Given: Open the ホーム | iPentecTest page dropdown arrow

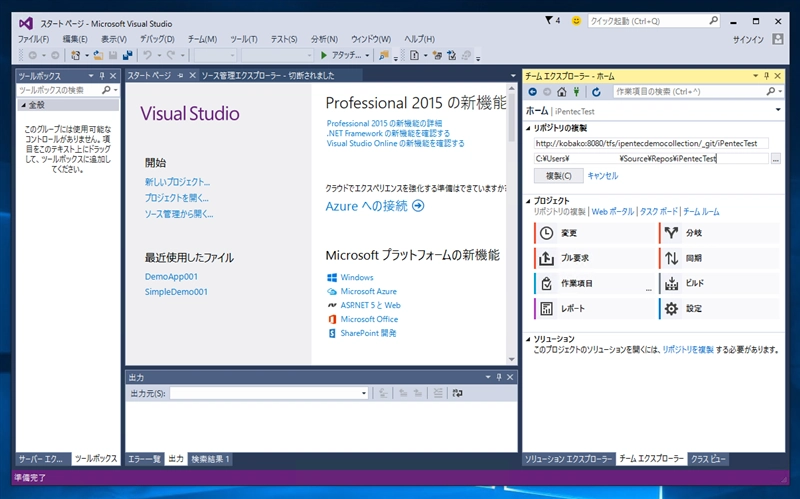Looking at the screenshot, I should click(778, 110).
